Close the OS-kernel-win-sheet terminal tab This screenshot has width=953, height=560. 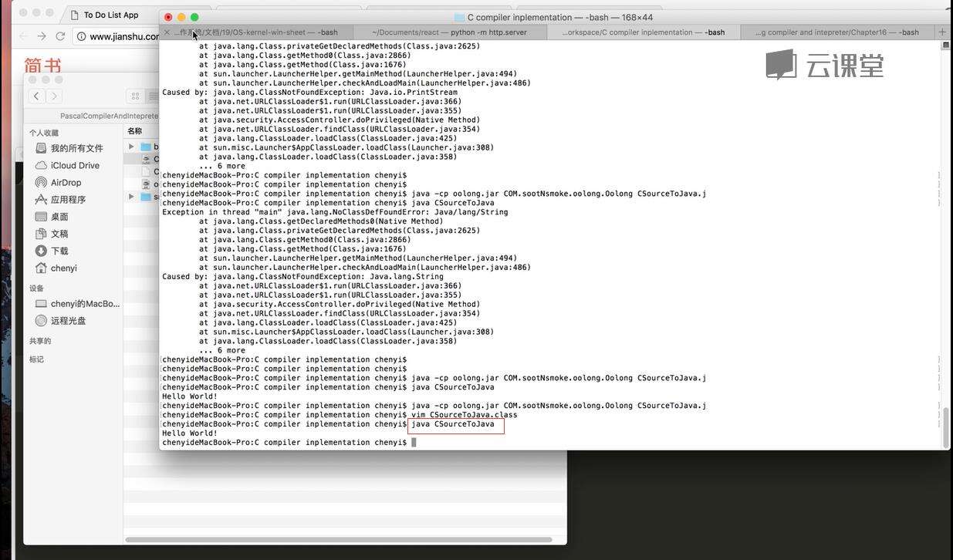[x=167, y=32]
